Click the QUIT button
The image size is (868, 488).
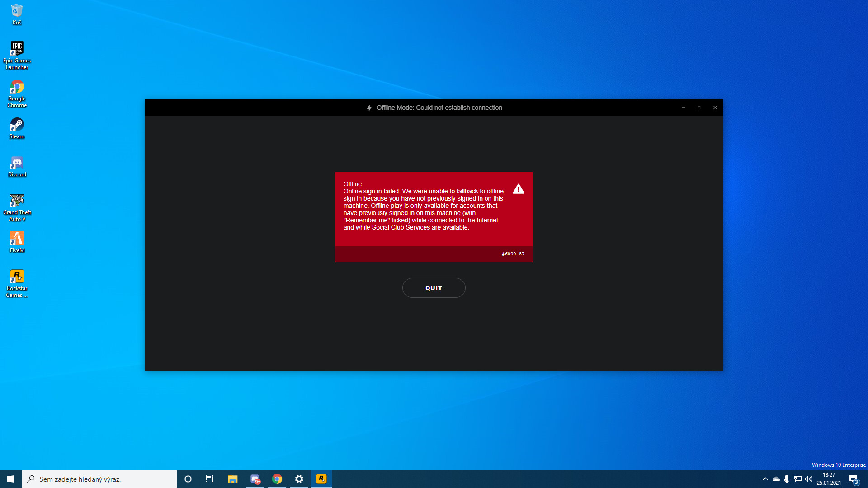(x=434, y=288)
